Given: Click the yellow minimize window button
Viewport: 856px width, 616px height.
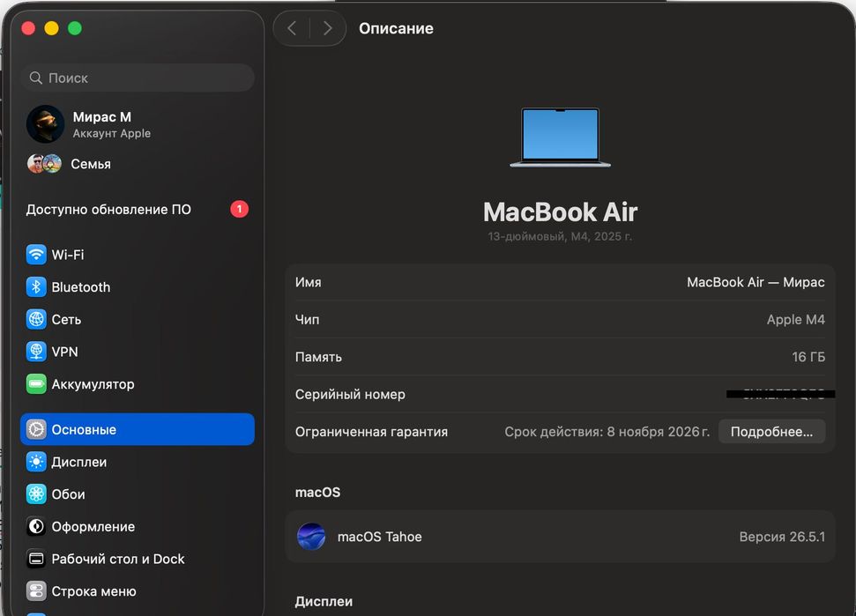Looking at the screenshot, I should [x=51, y=28].
